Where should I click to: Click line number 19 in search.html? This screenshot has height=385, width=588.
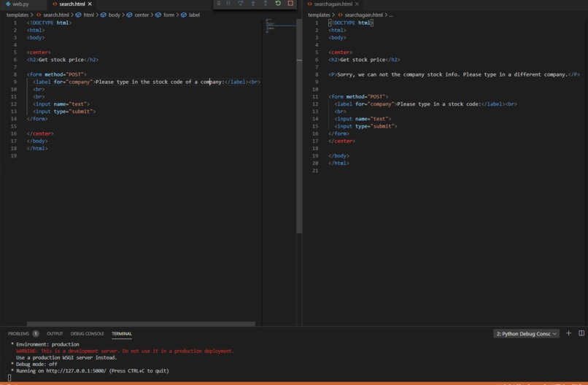pyautogui.click(x=14, y=155)
